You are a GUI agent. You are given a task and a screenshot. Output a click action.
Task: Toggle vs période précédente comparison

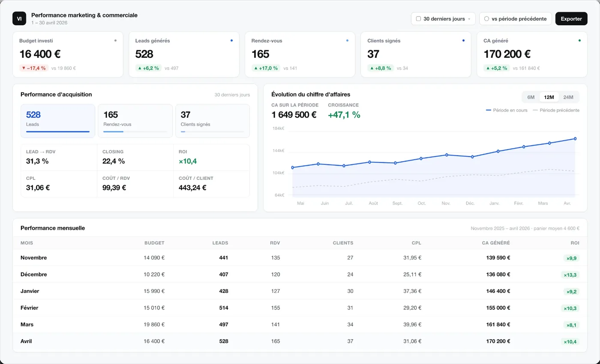pos(516,19)
